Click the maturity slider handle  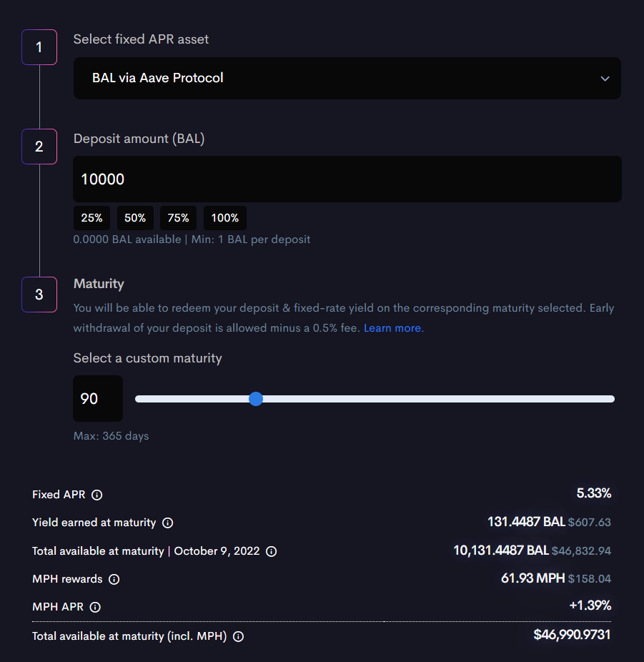pos(256,399)
